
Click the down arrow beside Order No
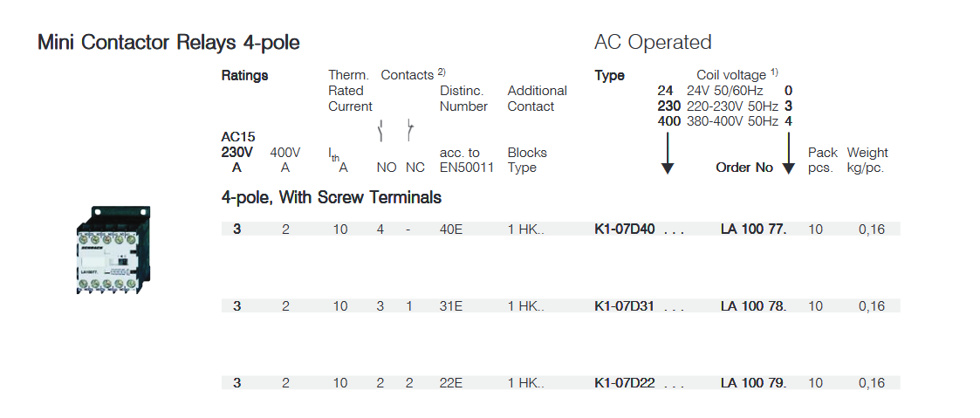(x=789, y=153)
